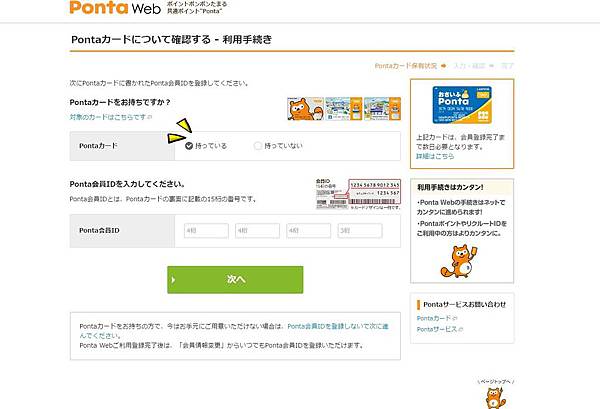Viewport: 600px width, 409px height.
Task: Click the rightmost Ponta card thumbnail
Action: [x=382, y=109]
